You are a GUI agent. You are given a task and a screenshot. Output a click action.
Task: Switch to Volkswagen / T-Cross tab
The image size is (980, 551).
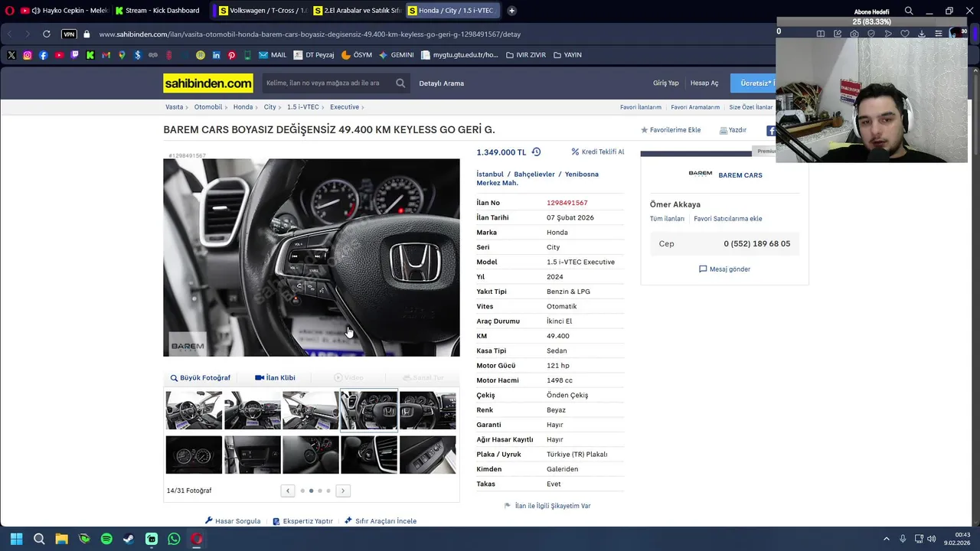pos(262,11)
